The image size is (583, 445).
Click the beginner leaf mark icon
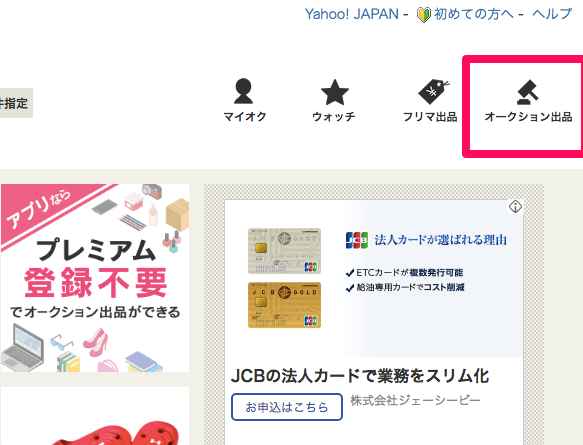pyautogui.click(x=423, y=15)
